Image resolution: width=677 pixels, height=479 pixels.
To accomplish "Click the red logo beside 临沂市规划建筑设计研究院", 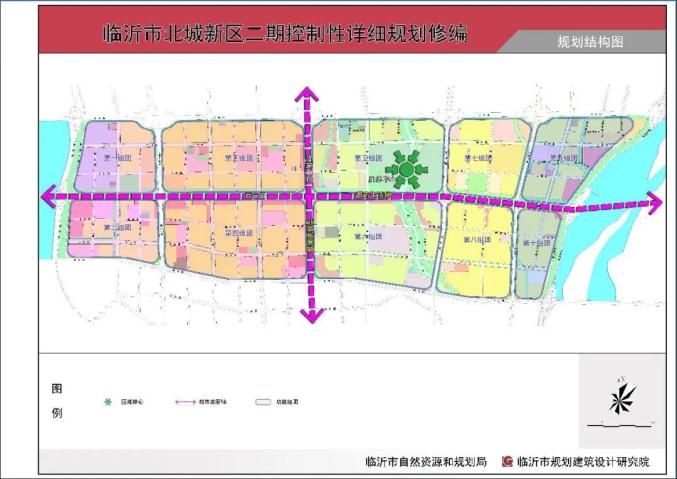I will (x=507, y=462).
